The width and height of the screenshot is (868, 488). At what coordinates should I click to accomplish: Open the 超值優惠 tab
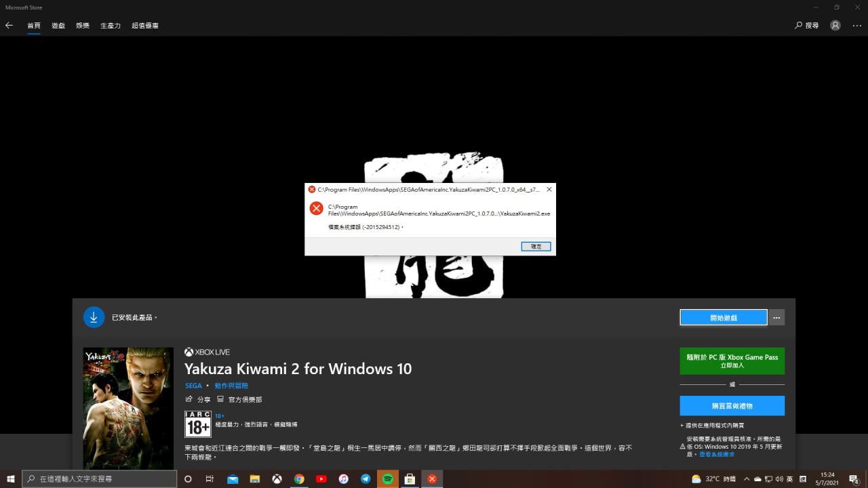[x=145, y=25]
